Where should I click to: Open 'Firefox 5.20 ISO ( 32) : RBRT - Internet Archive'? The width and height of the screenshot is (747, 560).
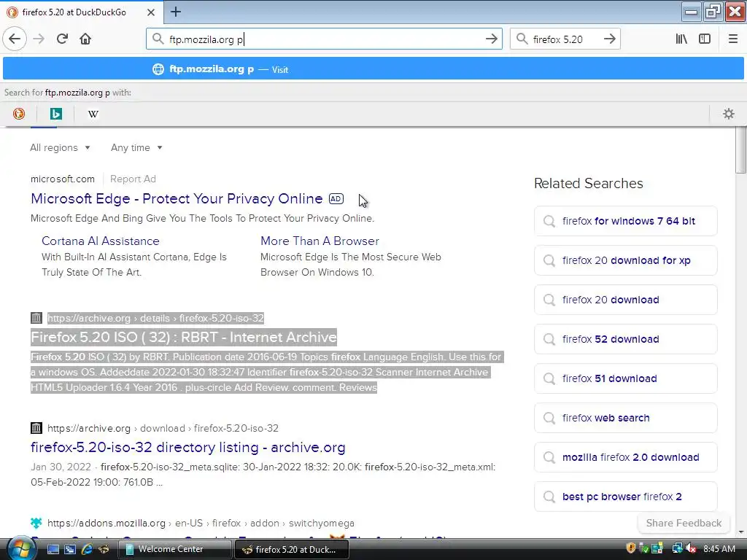[x=184, y=337]
